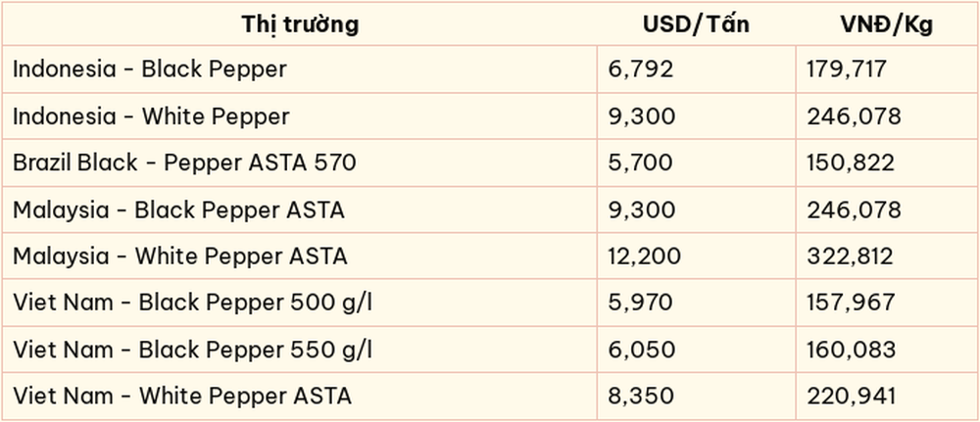Select the Indonesia - White Pepper cell
Screen dimensions: 980x422
click(x=300, y=117)
